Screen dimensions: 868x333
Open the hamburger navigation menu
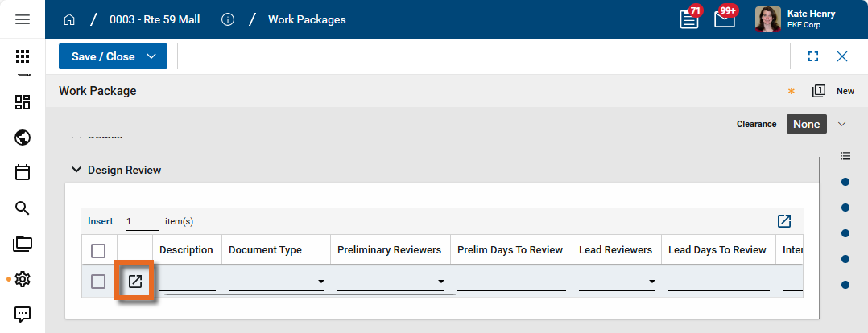pyautogui.click(x=23, y=19)
